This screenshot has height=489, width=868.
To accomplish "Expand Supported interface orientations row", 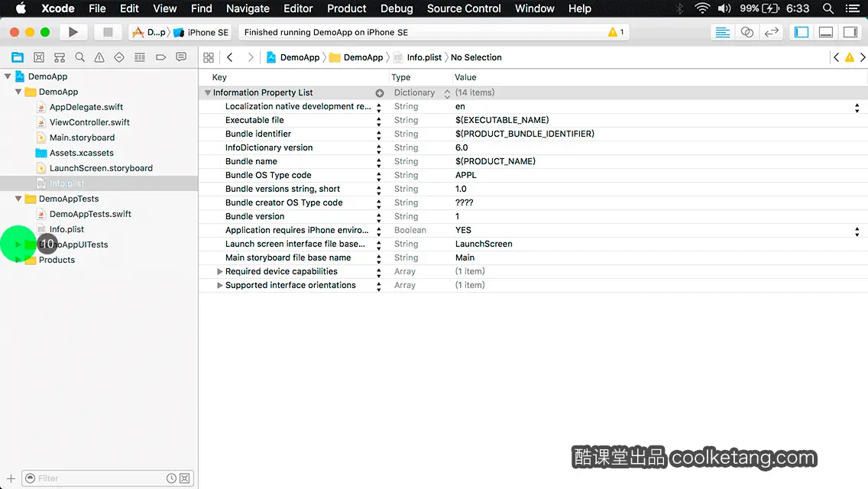I will point(220,285).
